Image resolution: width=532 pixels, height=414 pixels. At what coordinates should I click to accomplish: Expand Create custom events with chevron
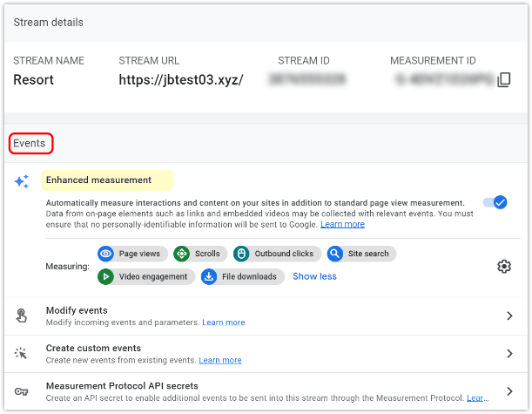tap(509, 354)
